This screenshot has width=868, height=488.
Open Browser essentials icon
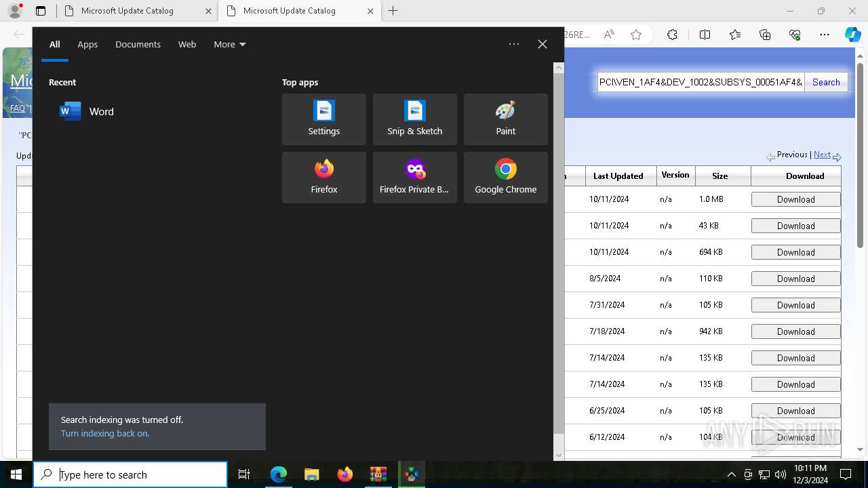tap(795, 35)
